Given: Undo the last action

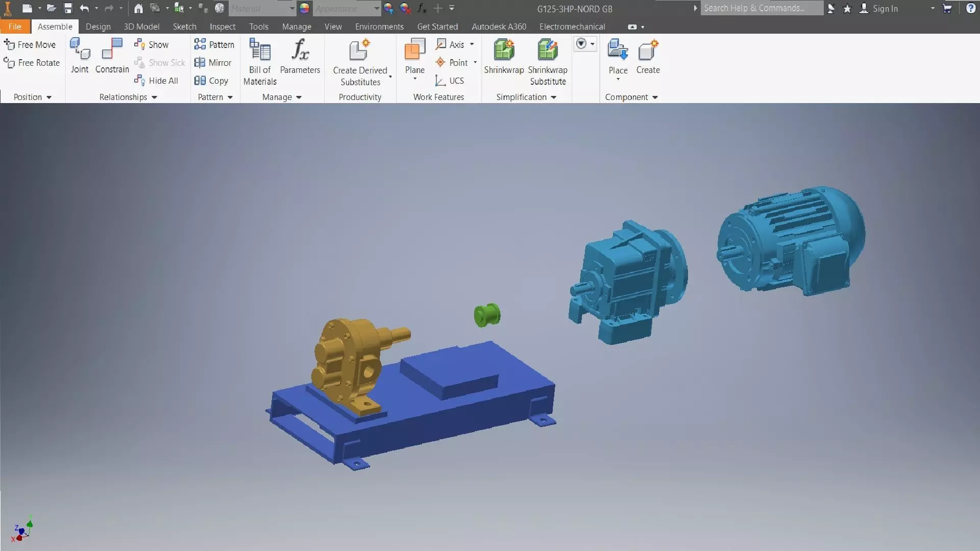Looking at the screenshot, I should (x=84, y=8).
